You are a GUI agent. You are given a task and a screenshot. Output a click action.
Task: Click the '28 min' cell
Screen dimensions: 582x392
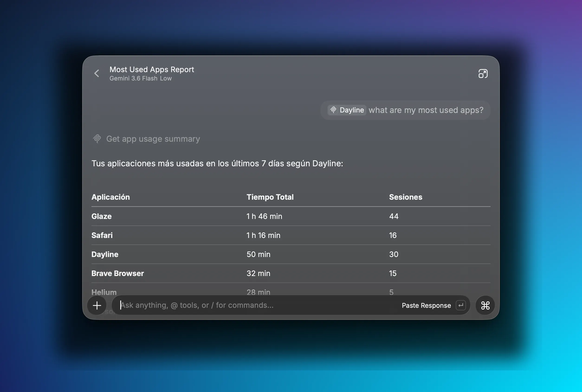tap(258, 292)
